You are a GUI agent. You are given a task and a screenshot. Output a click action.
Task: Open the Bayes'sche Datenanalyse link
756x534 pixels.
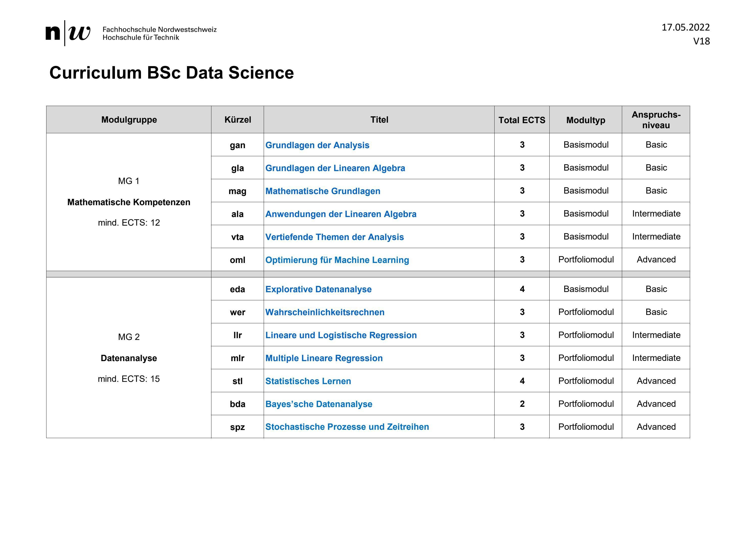click(319, 404)
